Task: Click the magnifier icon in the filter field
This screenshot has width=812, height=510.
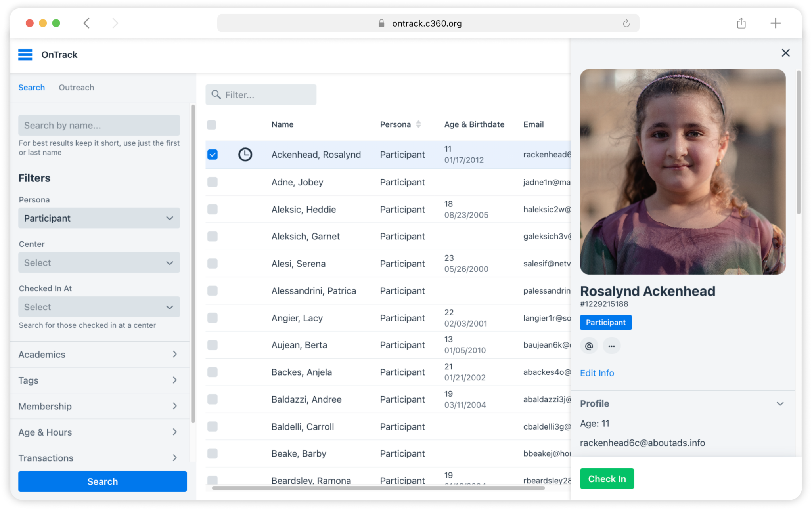Action: [216, 95]
